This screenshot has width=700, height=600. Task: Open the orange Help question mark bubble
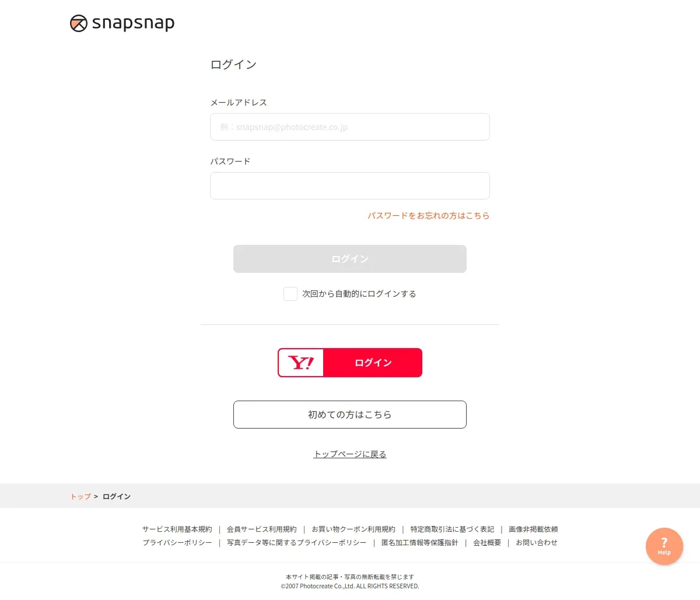tap(664, 546)
